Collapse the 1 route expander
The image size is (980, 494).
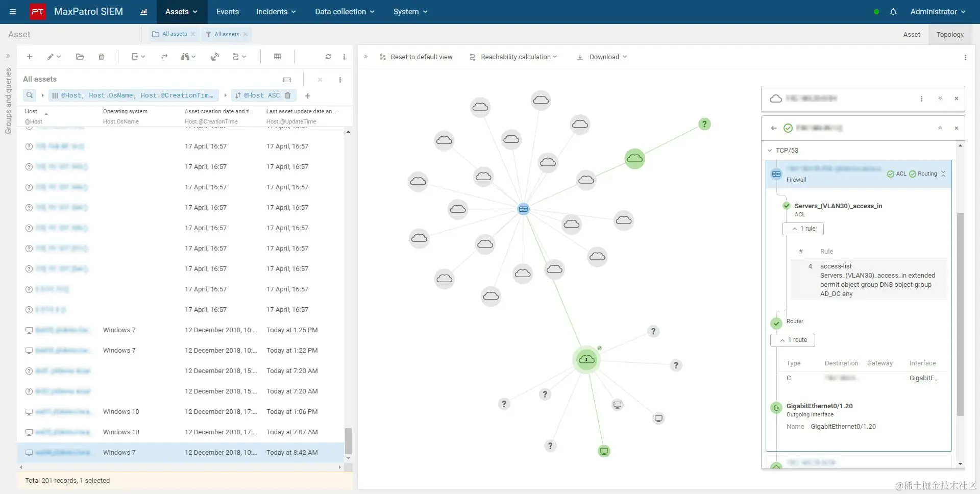coord(793,340)
